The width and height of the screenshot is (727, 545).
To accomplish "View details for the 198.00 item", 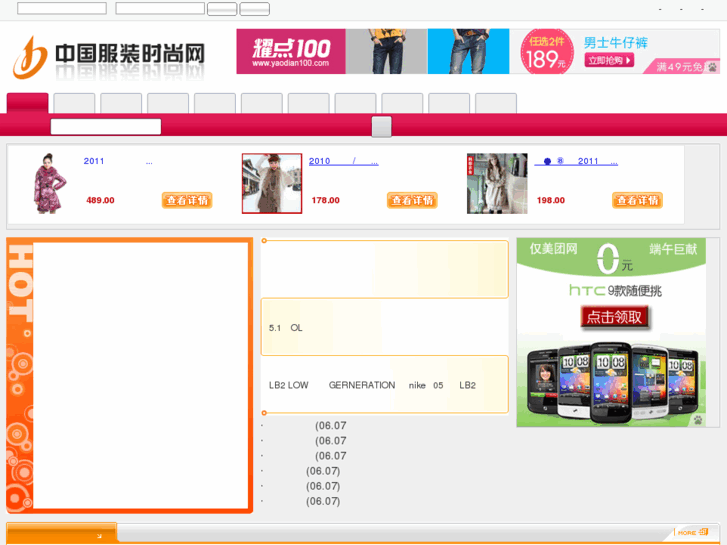I will 638,200.
